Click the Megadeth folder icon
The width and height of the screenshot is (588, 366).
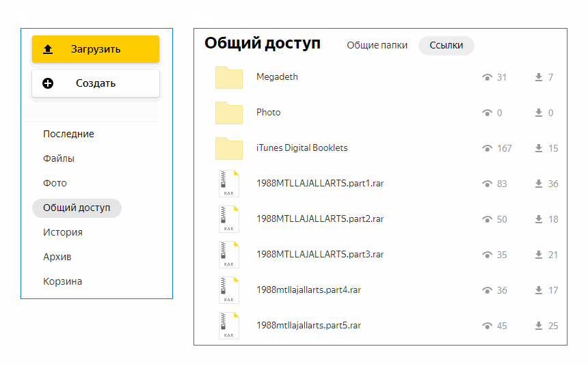tap(229, 78)
